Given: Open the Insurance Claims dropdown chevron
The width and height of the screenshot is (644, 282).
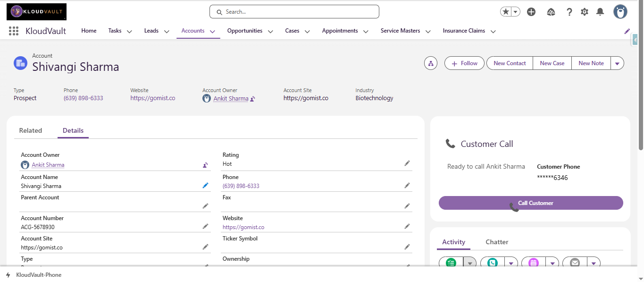Looking at the screenshot, I should tap(493, 32).
